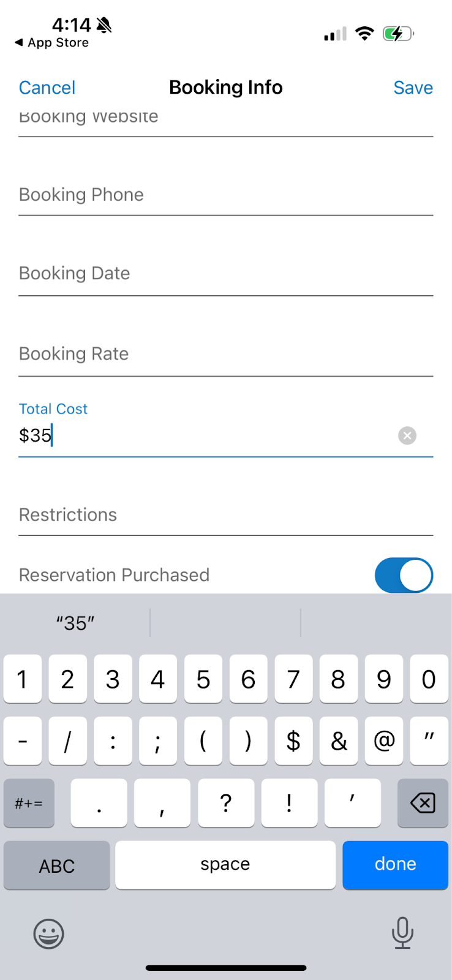This screenshot has width=452, height=980.
Task: Toggle the Reservation Purchased switch
Action: coord(404,575)
